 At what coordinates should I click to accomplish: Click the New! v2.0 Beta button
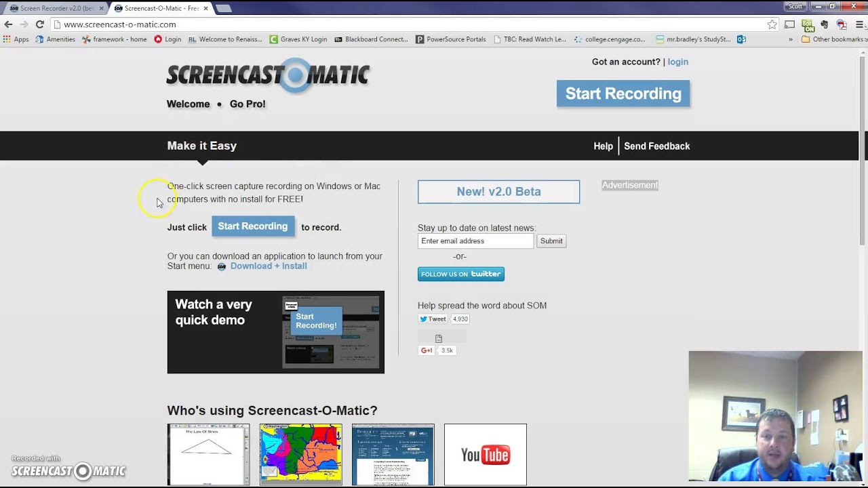[498, 192]
